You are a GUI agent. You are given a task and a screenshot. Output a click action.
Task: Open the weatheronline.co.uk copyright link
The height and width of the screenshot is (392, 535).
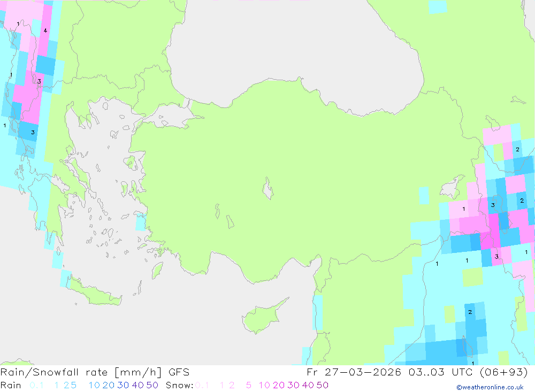490,387
